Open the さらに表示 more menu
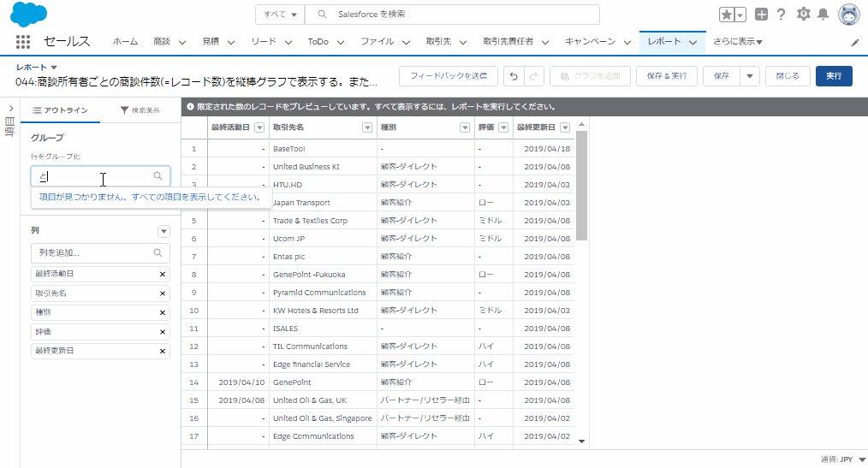Image resolution: width=868 pixels, height=468 pixels. [x=737, y=42]
